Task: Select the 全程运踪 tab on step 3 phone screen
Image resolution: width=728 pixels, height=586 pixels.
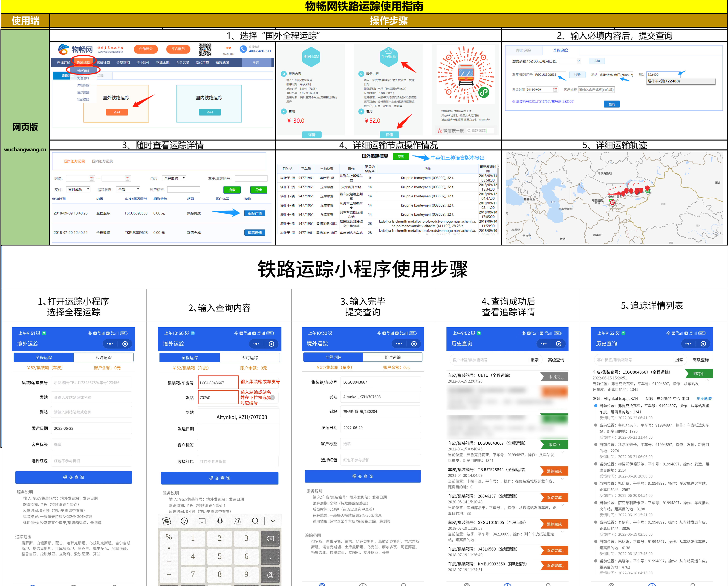Action: click(333, 357)
